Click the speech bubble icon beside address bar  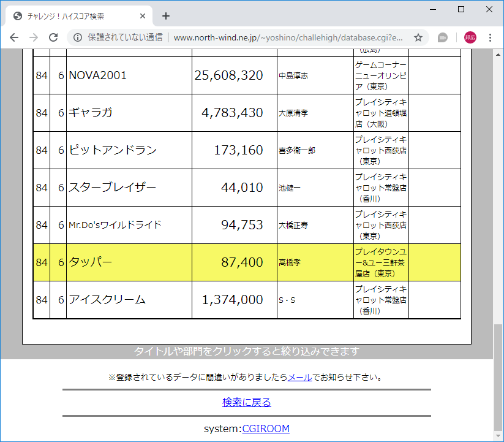pyautogui.click(x=442, y=37)
